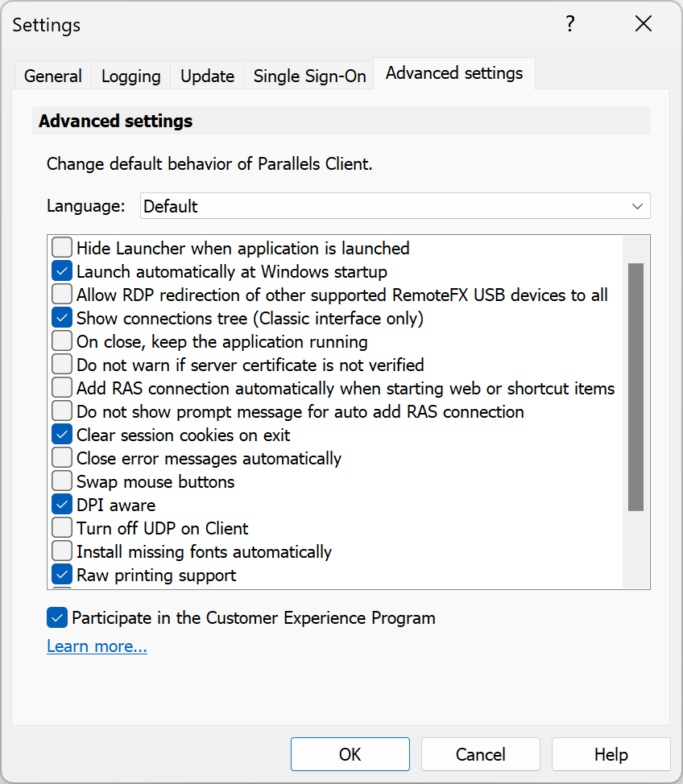Check Do not warn if server certificate is not verified
The height and width of the screenshot is (784, 683).
point(62,365)
